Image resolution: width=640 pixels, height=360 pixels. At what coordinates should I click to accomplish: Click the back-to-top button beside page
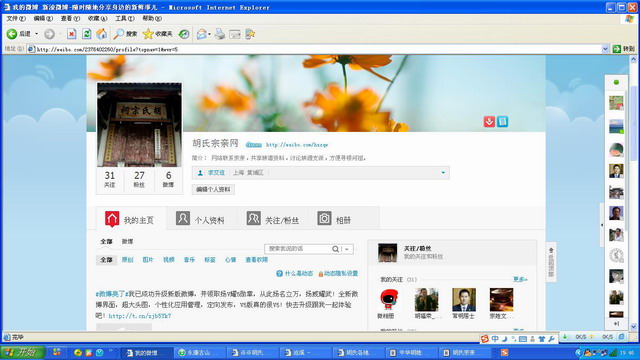tap(551, 262)
